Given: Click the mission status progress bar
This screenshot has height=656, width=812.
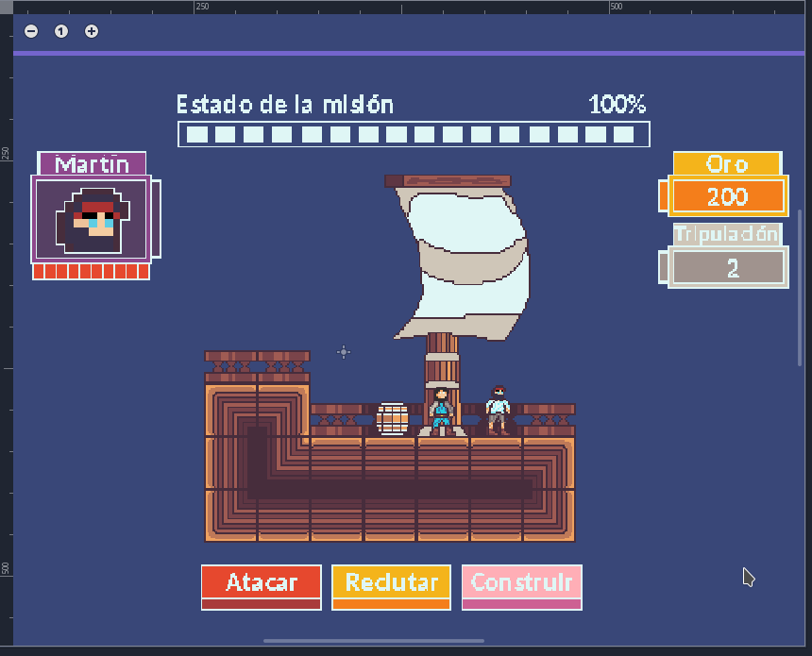Looking at the screenshot, I should tap(414, 134).
